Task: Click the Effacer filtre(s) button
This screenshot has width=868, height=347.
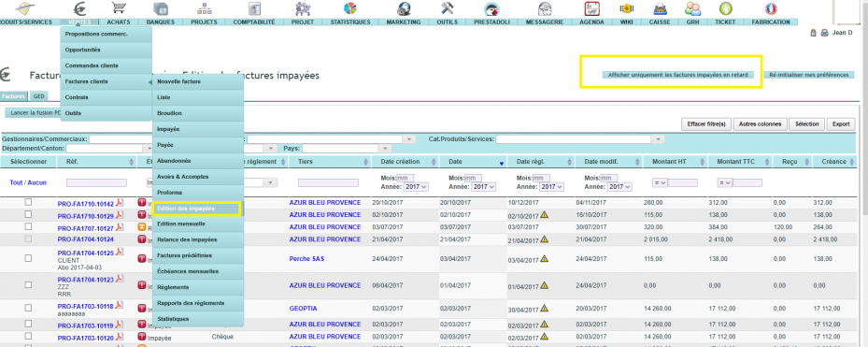Action: (x=706, y=124)
